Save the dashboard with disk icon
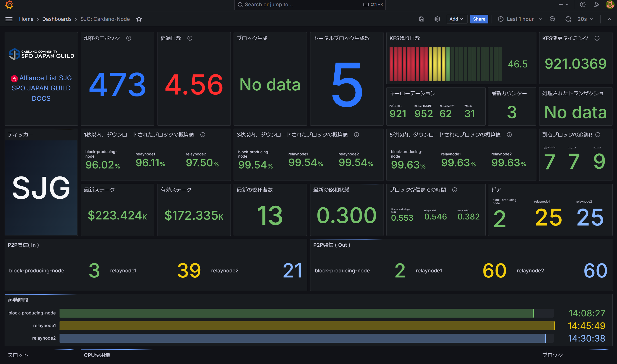This screenshot has width=617, height=364. 421,19
